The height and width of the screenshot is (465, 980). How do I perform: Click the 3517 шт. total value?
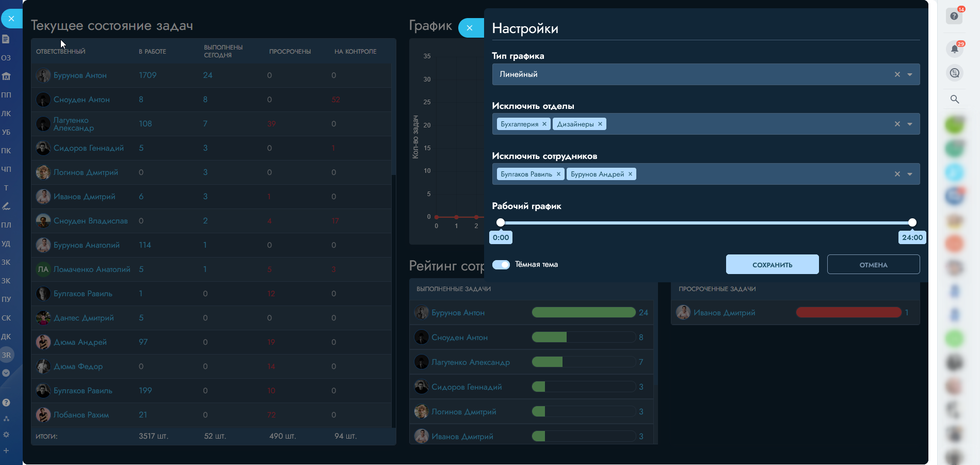[x=154, y=436]
